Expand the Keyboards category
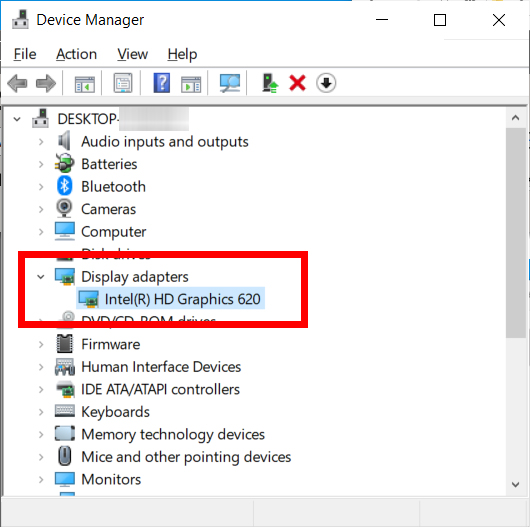Viewport: 530px width, 527px height. point(41,412)
